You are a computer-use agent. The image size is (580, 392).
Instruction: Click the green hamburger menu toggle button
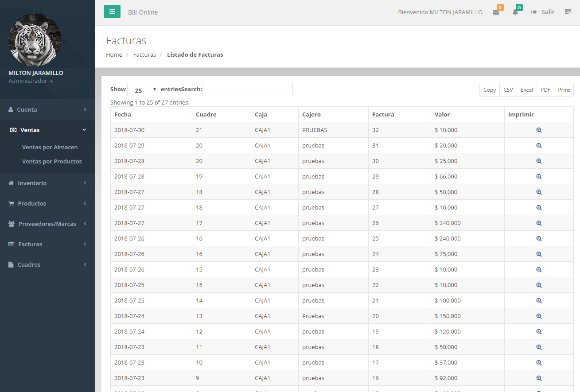(112, 12)
